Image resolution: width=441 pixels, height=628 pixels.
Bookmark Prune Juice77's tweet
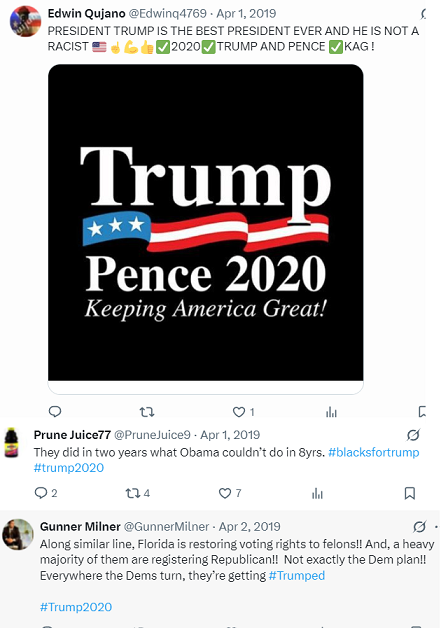pyautogui.click(x=410, y=493)
